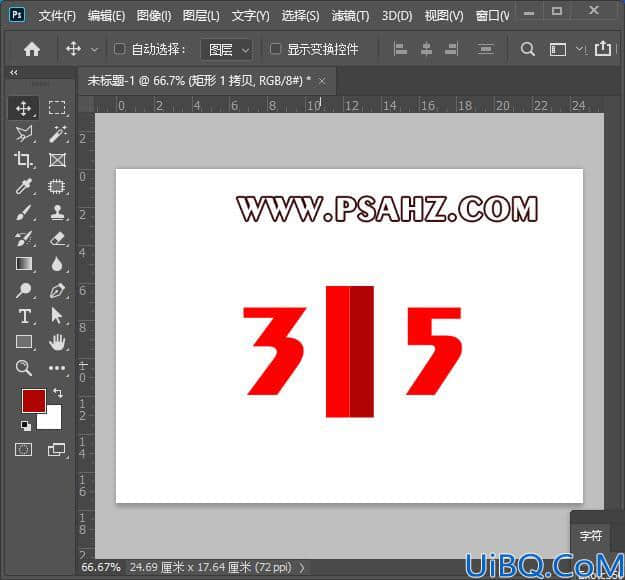Click the Photoshop Ps logo icon

(x=17, y=15)
